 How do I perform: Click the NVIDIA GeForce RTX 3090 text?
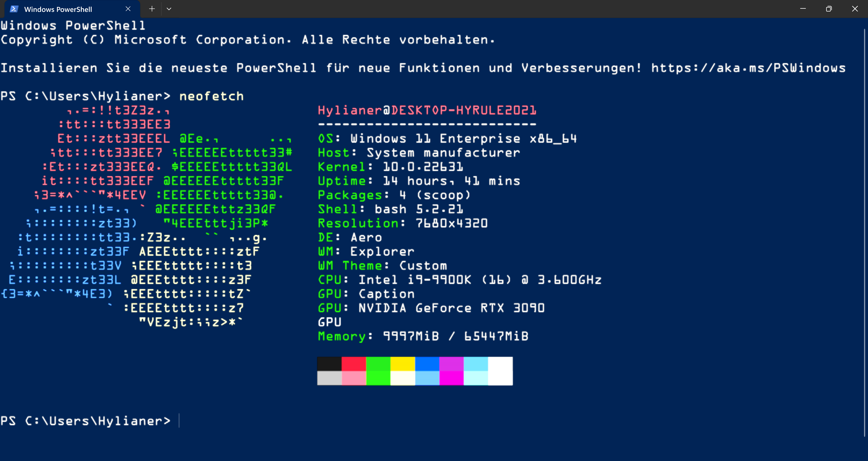pyautogui.click(x=452, y=308)
